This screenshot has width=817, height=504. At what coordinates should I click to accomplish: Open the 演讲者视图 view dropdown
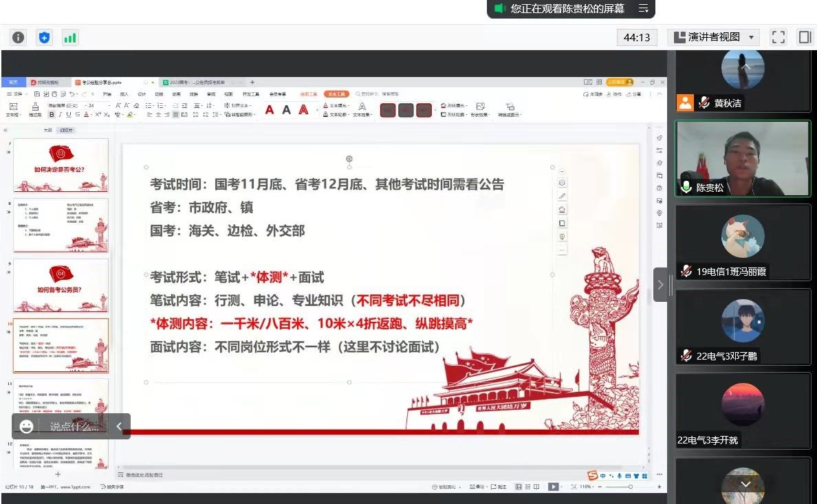click(x=712, y=37)
